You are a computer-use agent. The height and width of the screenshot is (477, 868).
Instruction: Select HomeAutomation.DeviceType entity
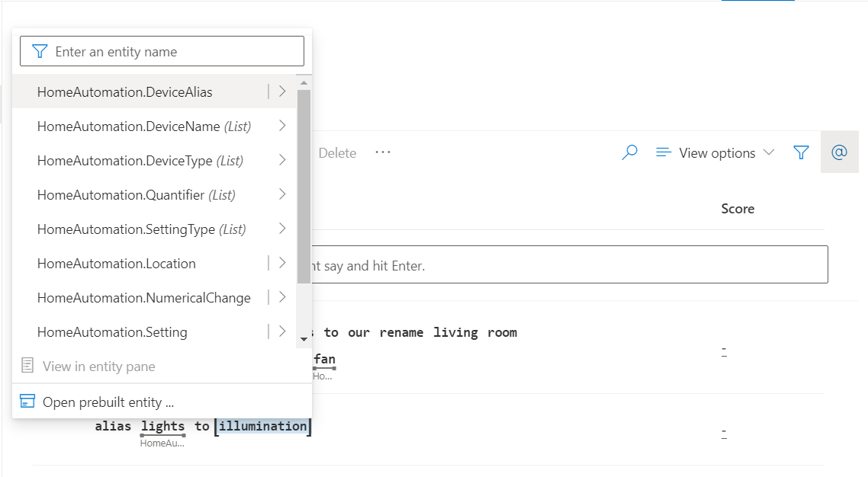tap(140, 161)
